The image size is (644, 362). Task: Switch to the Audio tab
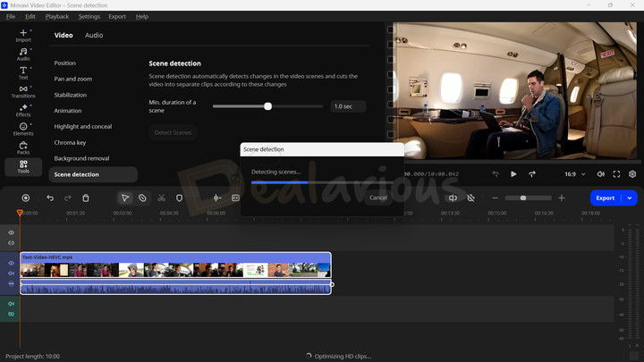tap(94, 35)
